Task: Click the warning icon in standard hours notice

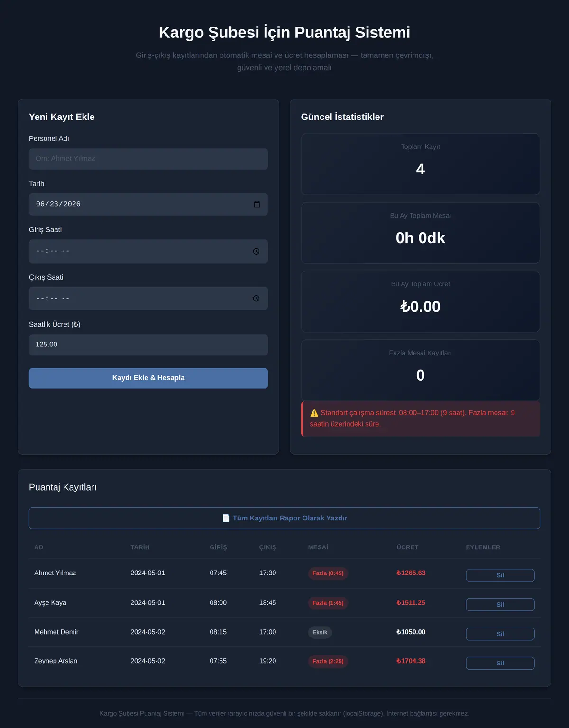Action: [x=314, y=413]
